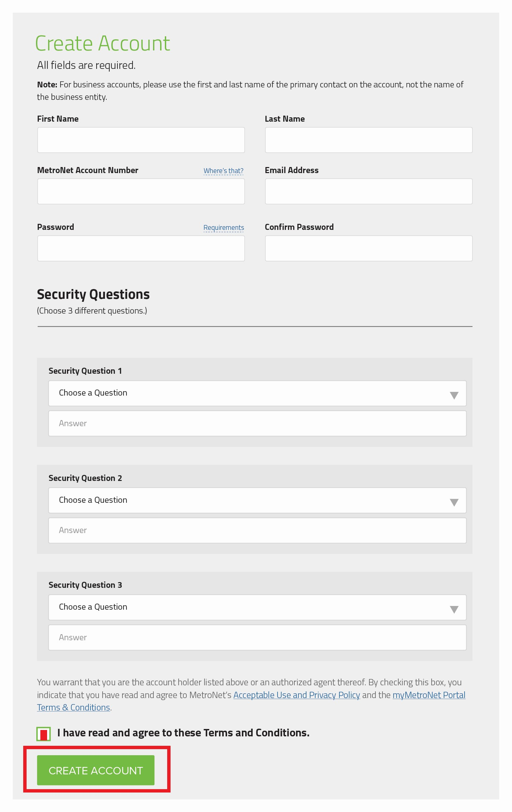Open the Security Question 3 dropdown
This screenshot has height=812, width=512.
point(258,607)
